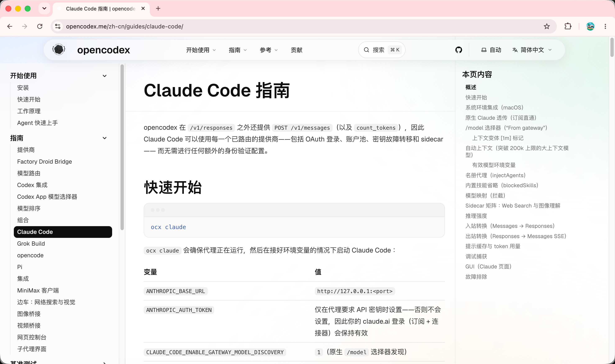This screenshot has width=615, height=364.
Task: Open the 视频桥接 sidebar page
Action: coord(29,326)
